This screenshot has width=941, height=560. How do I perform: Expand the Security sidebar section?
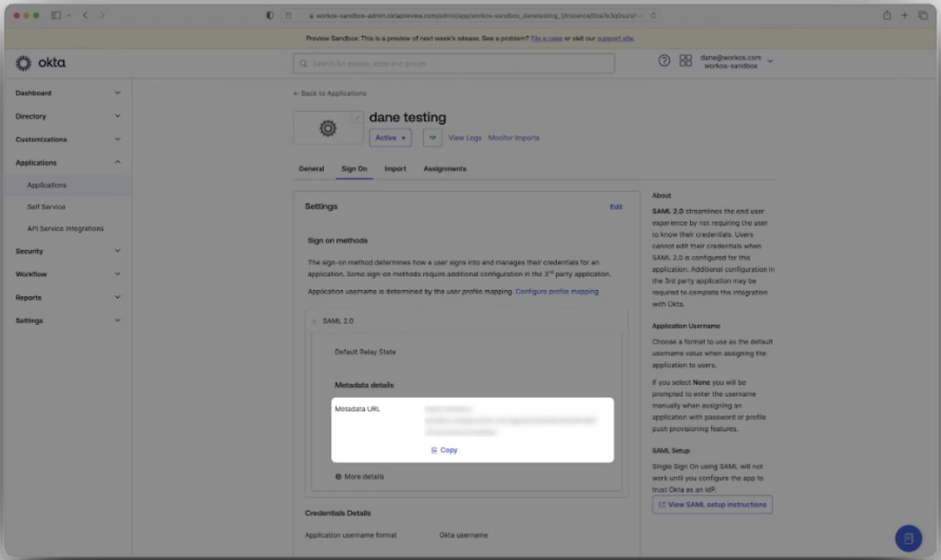[x=67, y=251]
